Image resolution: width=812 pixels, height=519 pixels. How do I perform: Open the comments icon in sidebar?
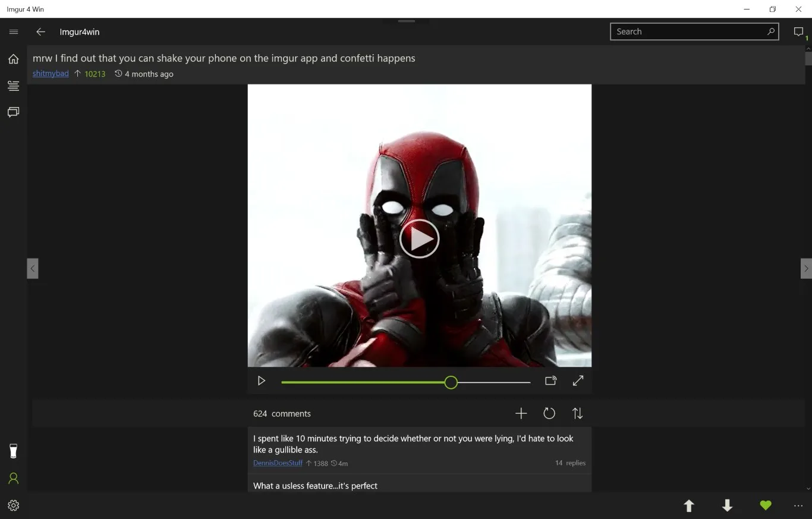(x=14, y=112)
